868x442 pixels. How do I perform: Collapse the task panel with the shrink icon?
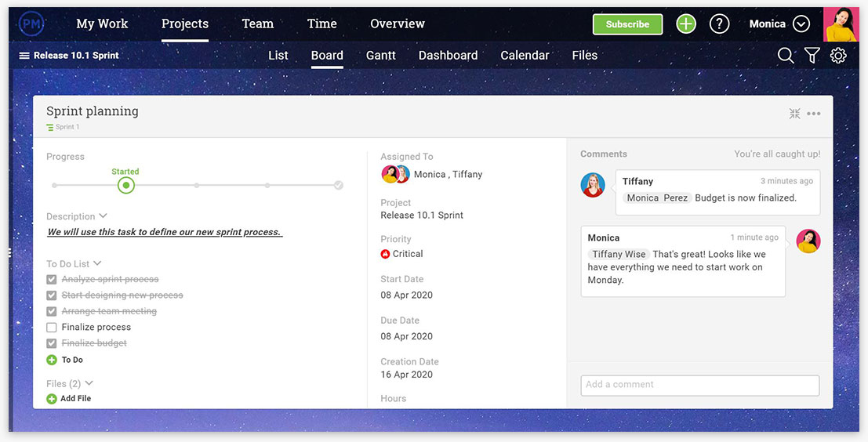(795, 114)
